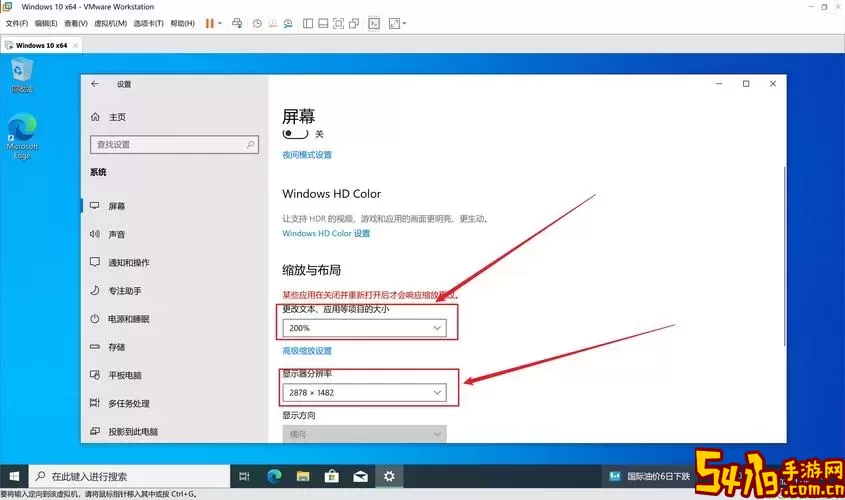Close the Windows 10 x64 tab
This screenshot has width=845, height=500.
point(75,45)
